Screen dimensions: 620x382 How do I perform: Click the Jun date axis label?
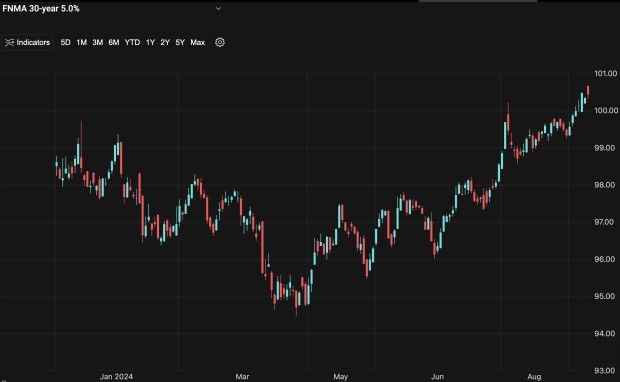437,376
